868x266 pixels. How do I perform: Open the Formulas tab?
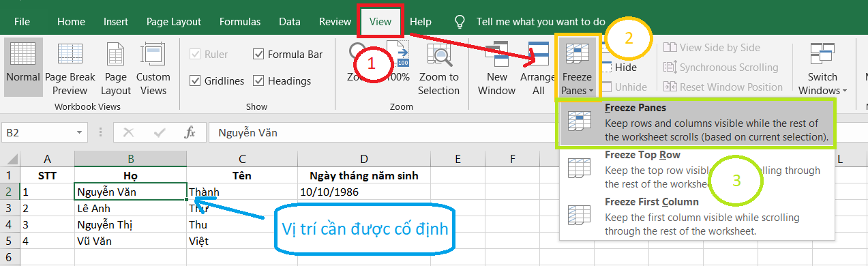click(240, 21)
